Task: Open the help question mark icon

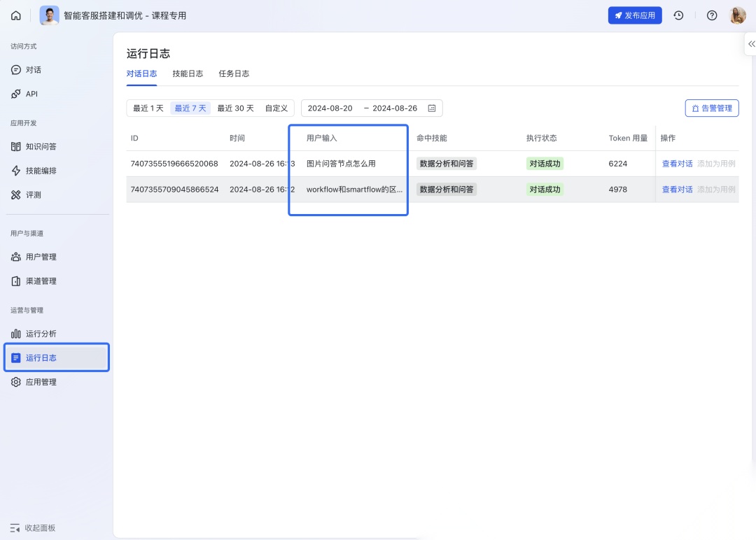Action: [712, 15]
